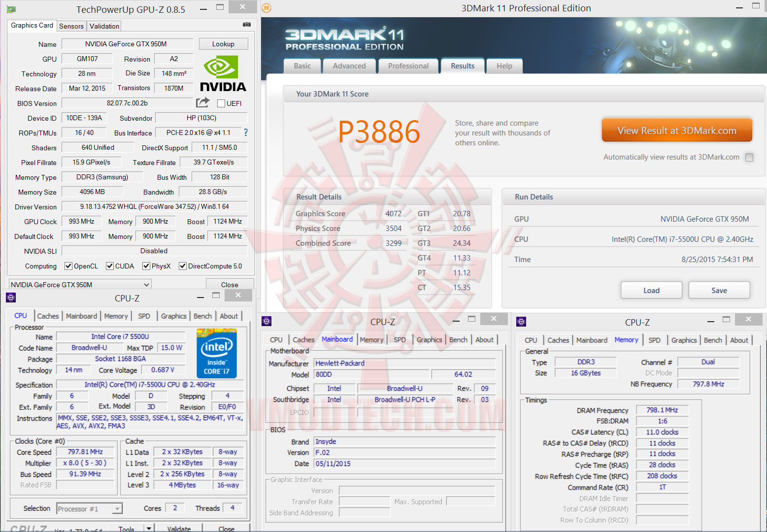Click the Combined Score value 3299

(x=394, y=243)
